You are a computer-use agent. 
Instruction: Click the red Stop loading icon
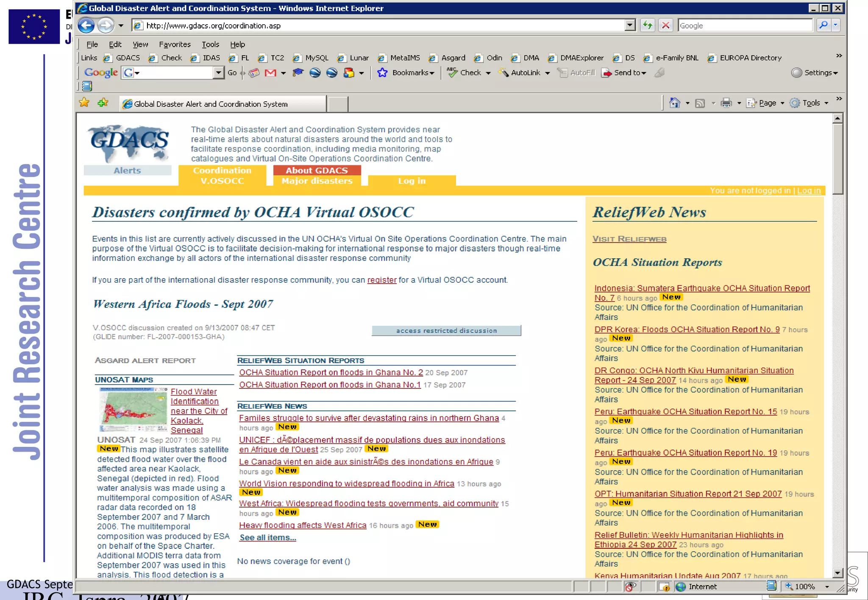(x=665, y=25)
